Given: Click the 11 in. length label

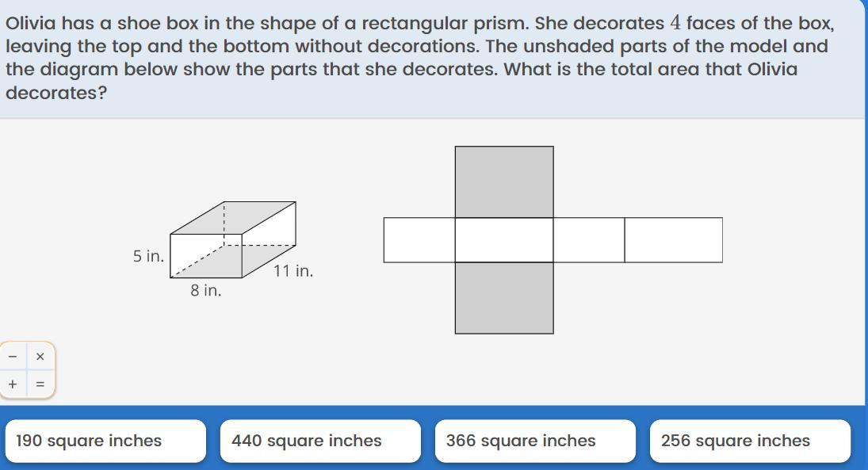Looking at the screenshot, I should (x=293, y=271).
